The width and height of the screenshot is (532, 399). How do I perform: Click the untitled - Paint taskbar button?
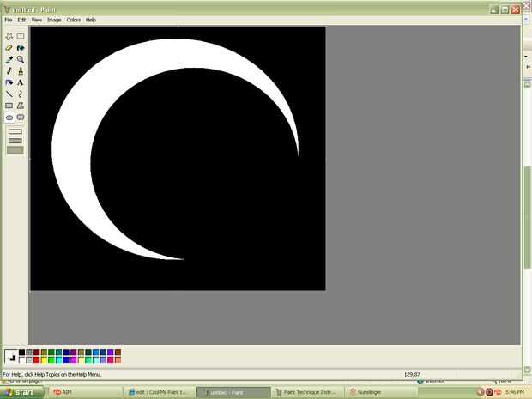[x=233, y=392]
